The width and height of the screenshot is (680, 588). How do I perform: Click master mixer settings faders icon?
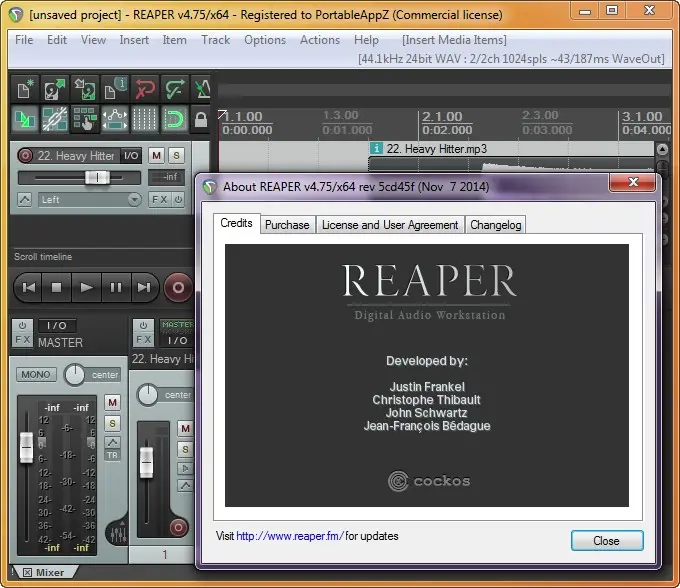tap(118, 534)
